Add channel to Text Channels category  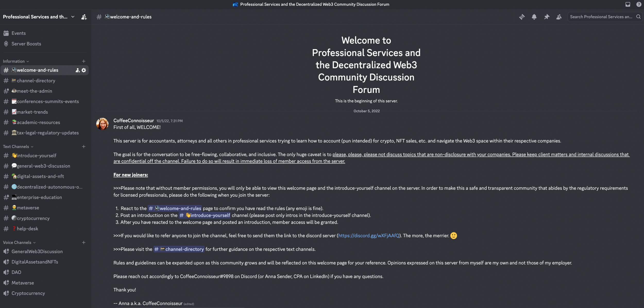coord(83,147)
